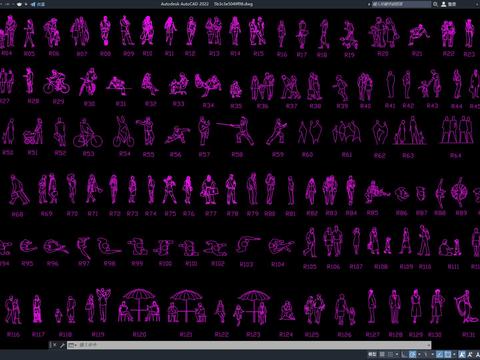Select the dancer figure labeled R97

click(x=84, y=248)
